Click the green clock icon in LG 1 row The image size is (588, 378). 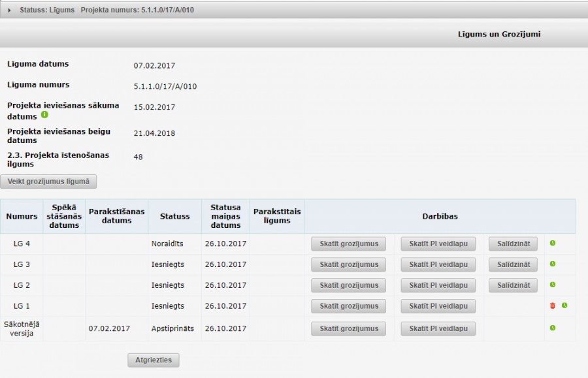coord(564,306)
